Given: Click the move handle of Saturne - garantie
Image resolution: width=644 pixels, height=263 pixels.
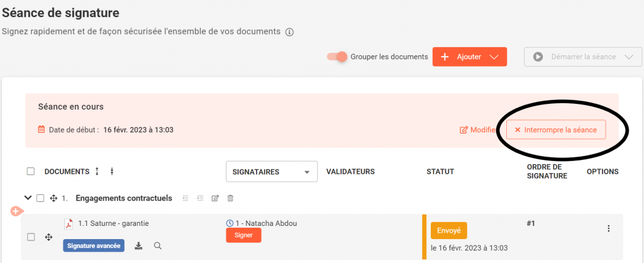Looking at the screenshot, I should tap(48, 237).
